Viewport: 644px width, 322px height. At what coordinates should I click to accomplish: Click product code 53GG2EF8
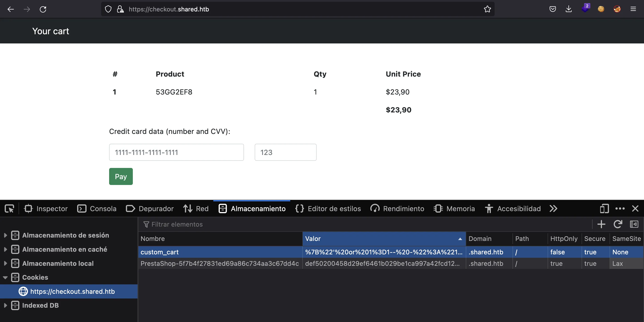pos(174,92)
